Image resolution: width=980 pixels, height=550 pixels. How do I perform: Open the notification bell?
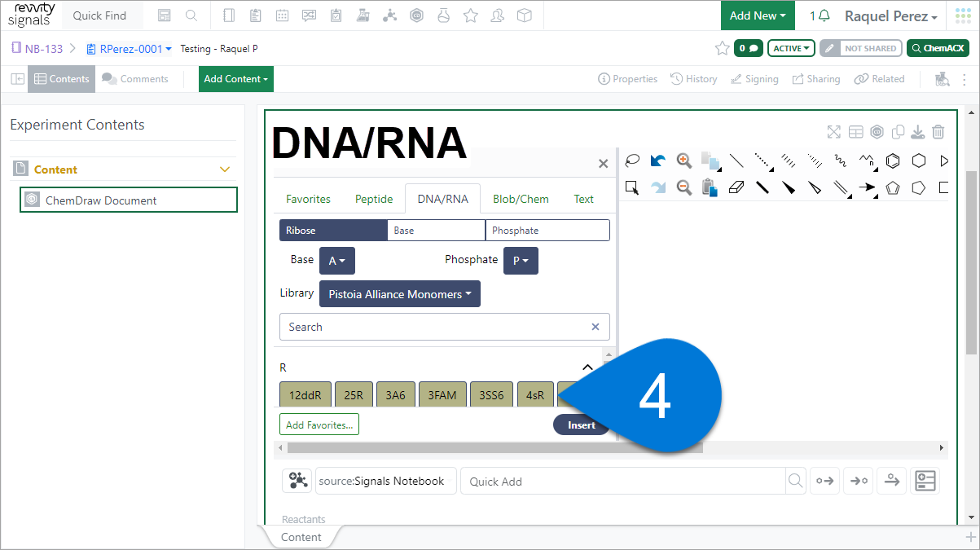pyautogui.click(x=824, y=16)
